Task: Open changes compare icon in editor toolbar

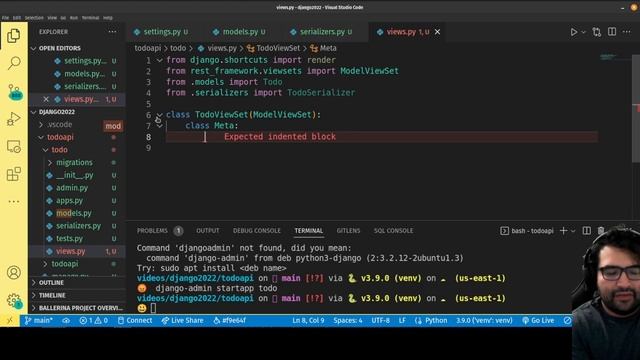Action: pyautogui.click(x=597, y=32)
